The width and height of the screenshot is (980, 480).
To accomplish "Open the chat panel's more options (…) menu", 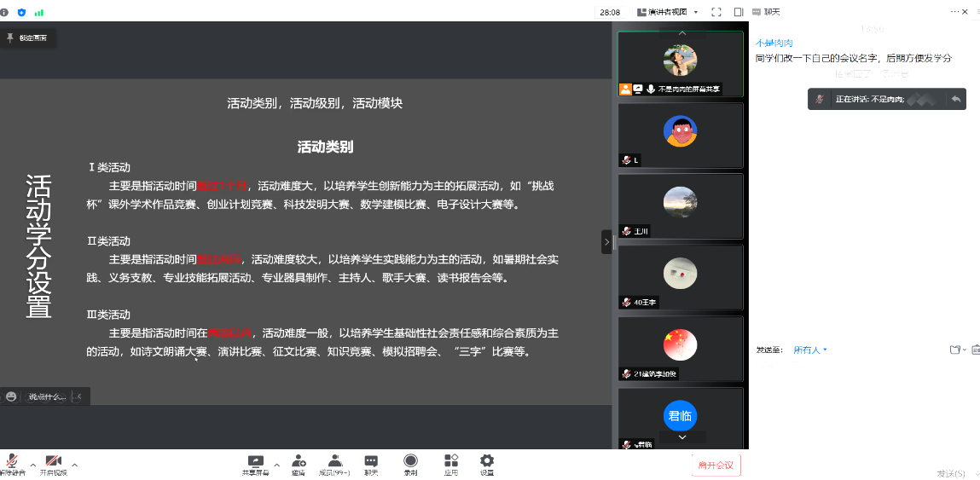I will [x=954, y=12].
